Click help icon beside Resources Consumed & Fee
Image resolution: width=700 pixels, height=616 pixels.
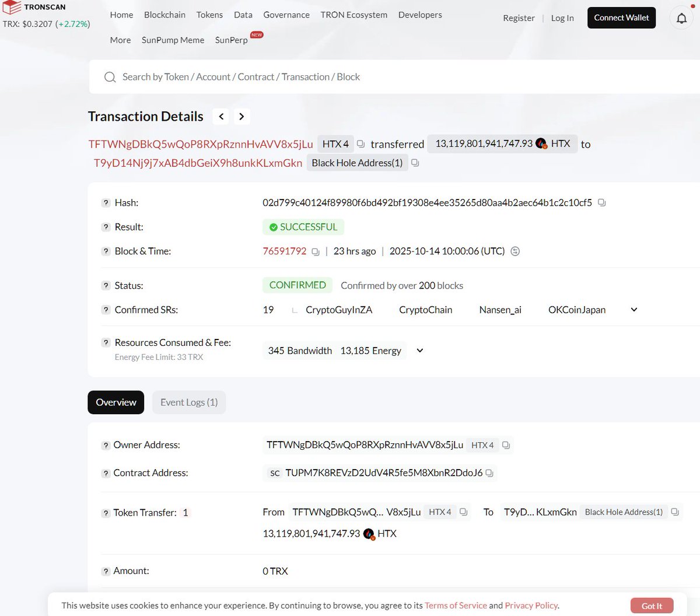point(106,343)
